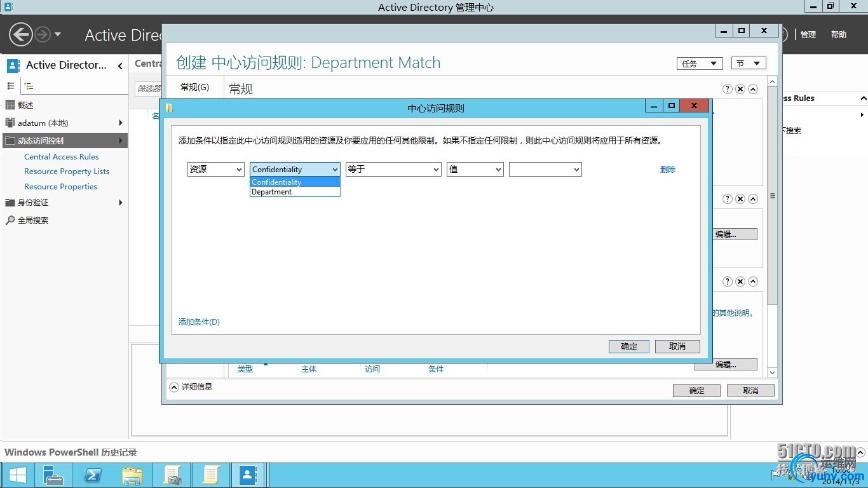Open the 节 dropdown
This screenshot has width=868, height=488.
click(749, 64)
